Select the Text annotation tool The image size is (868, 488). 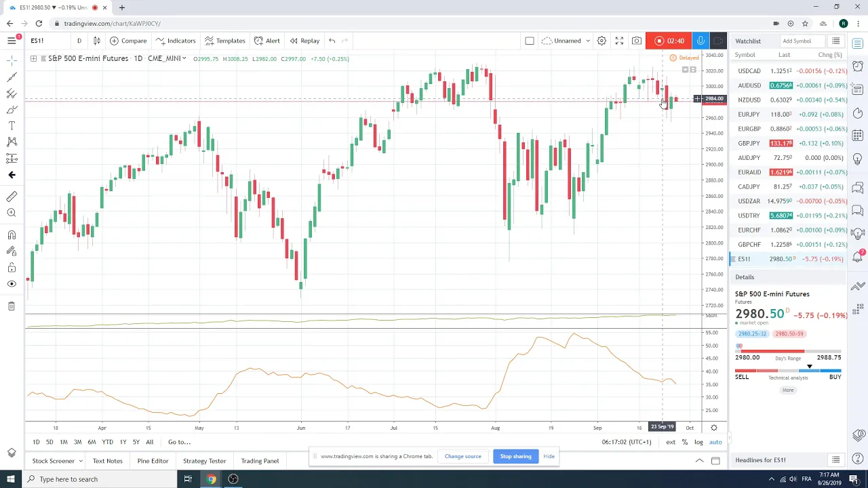pos(12,126)
